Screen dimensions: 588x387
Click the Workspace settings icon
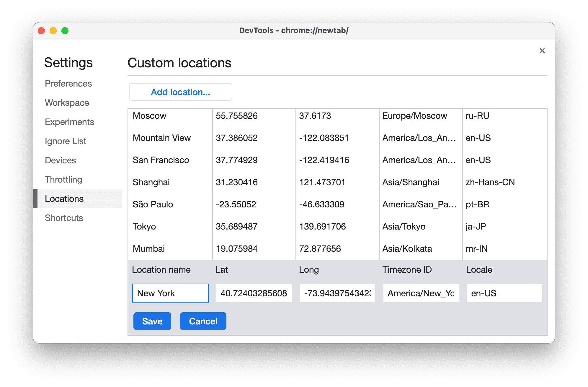[x=66, y=102]
